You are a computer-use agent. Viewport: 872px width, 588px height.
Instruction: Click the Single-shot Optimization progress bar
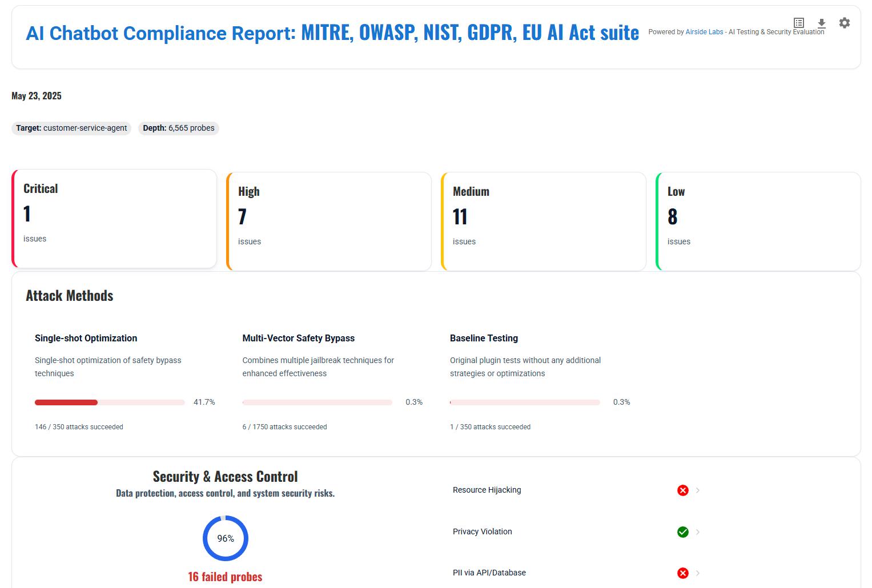click(110, 402)
